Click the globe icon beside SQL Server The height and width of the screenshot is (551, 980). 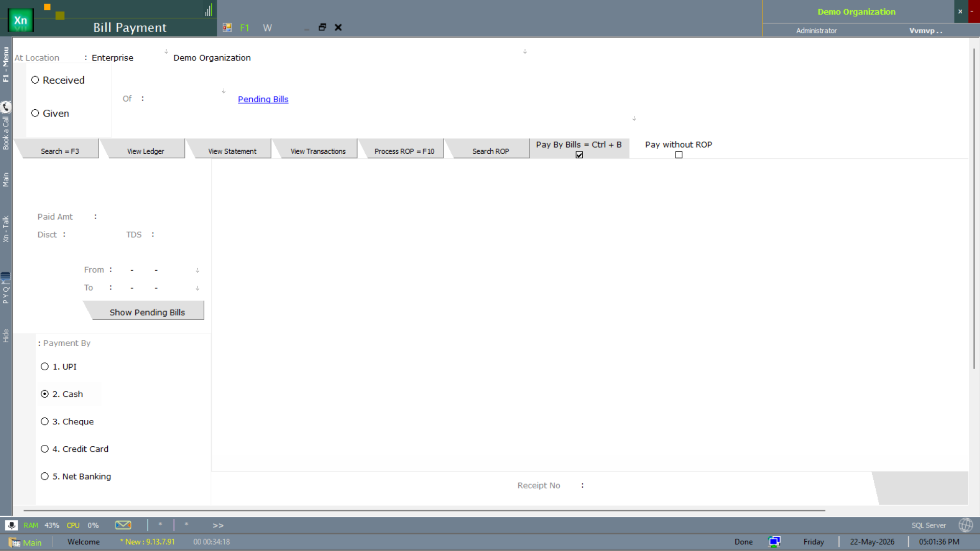click(966, 525)
